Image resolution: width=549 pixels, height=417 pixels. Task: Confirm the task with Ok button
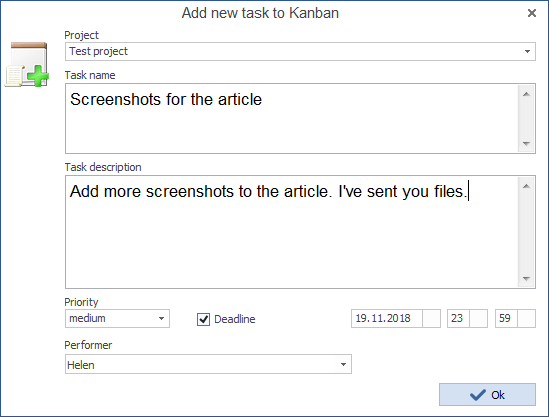[x=487, y=395]
